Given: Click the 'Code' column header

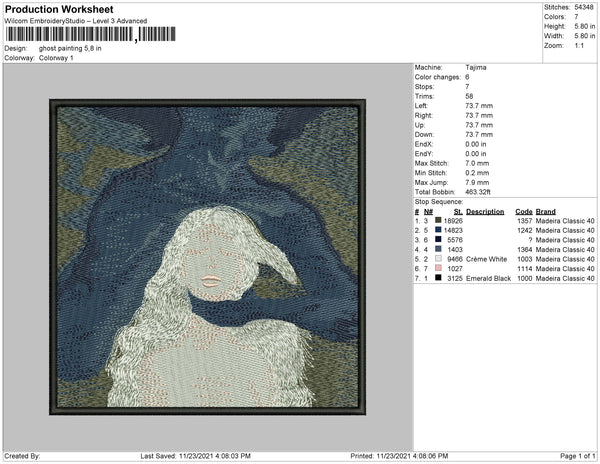Looking at the screenshot, I should click(524, 212).
